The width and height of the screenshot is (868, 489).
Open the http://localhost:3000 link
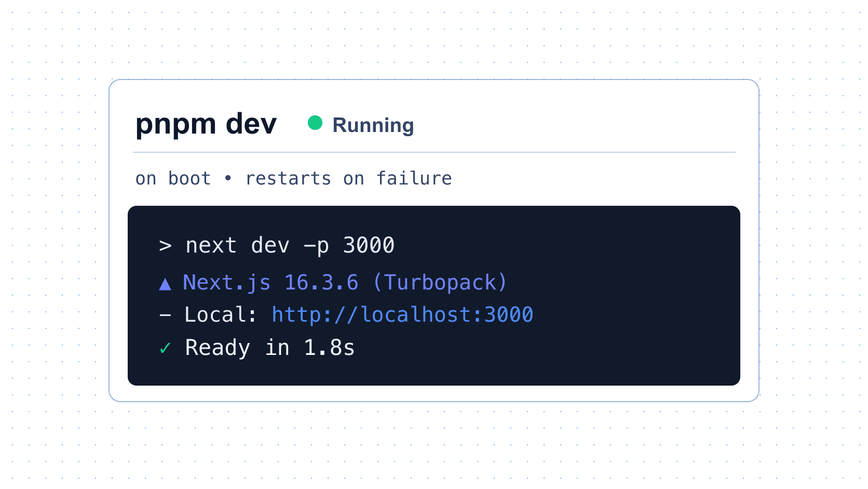(402, 315)
